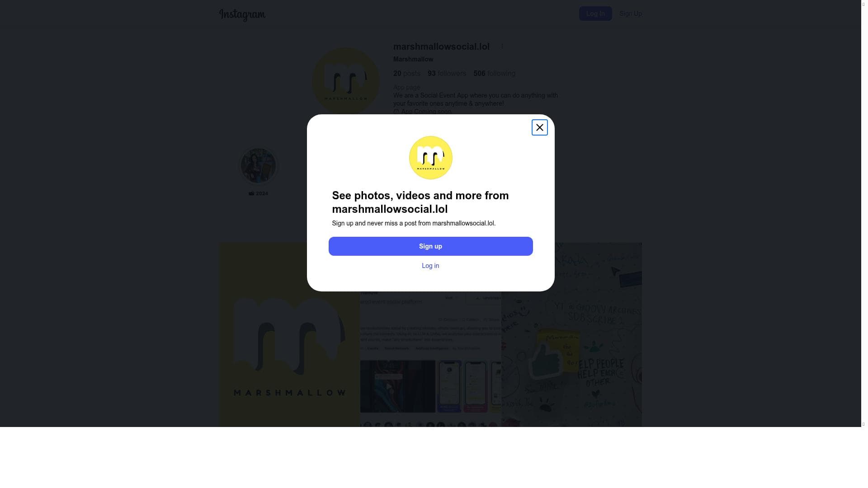The image size is (868, 488).
Task: Click the Sign Up link in header
Action: pyautogui.click(x=630, y=14)
